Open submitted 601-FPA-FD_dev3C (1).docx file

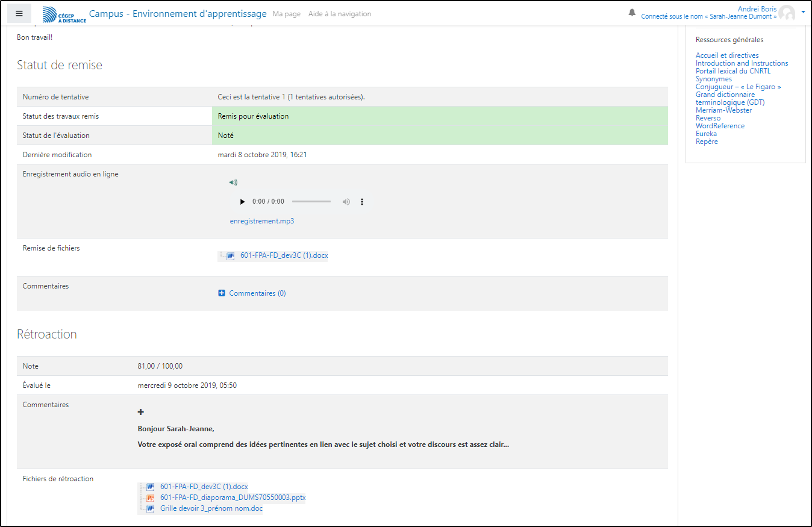[284, 255]
